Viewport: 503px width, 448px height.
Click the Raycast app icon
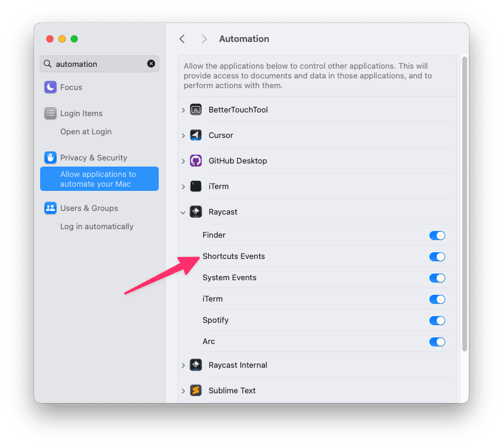(196, 212)
